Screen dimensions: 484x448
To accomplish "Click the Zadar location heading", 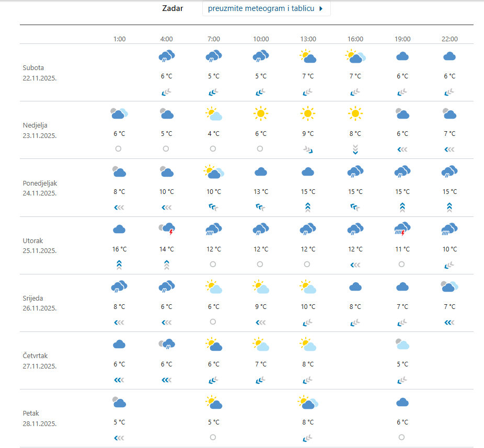I will tap(172, 8).
